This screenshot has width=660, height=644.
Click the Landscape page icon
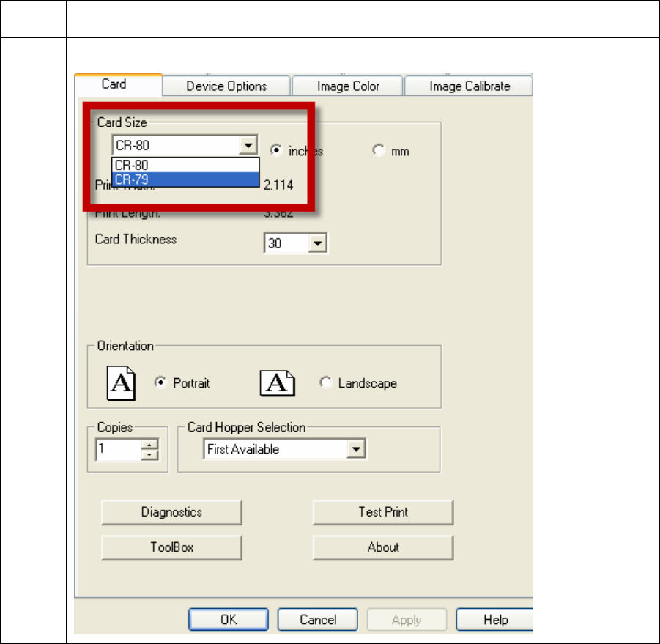coord(278,383)
